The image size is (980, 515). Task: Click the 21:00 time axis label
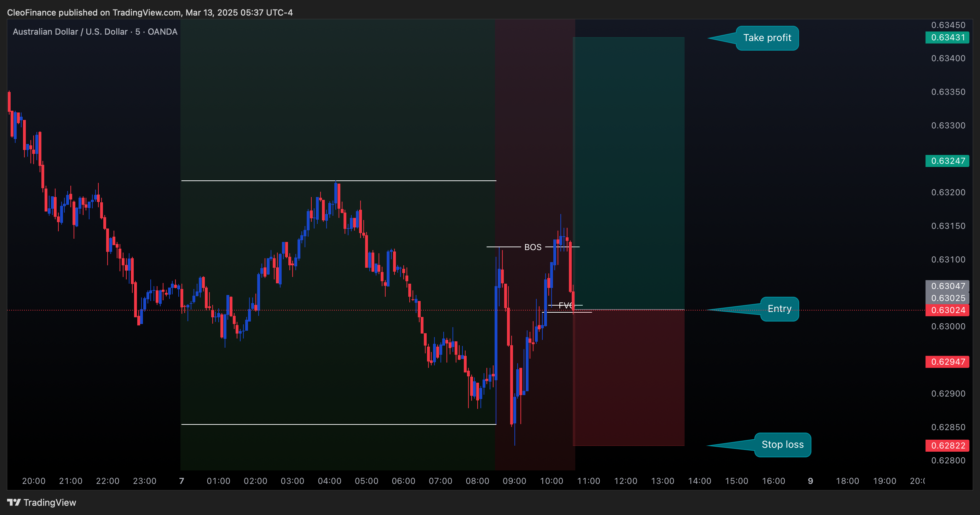click(71, 481)
